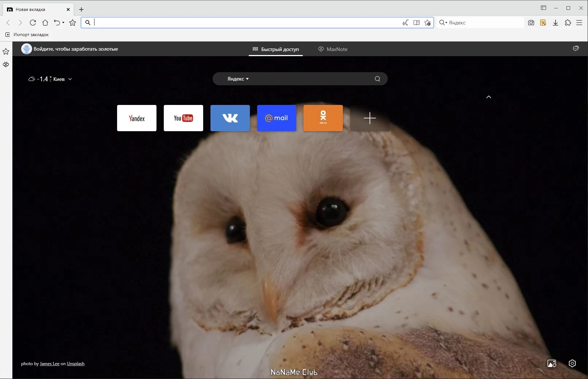
Task: Open the favorites sidebar panel
Action: click(x=6, y=52)
